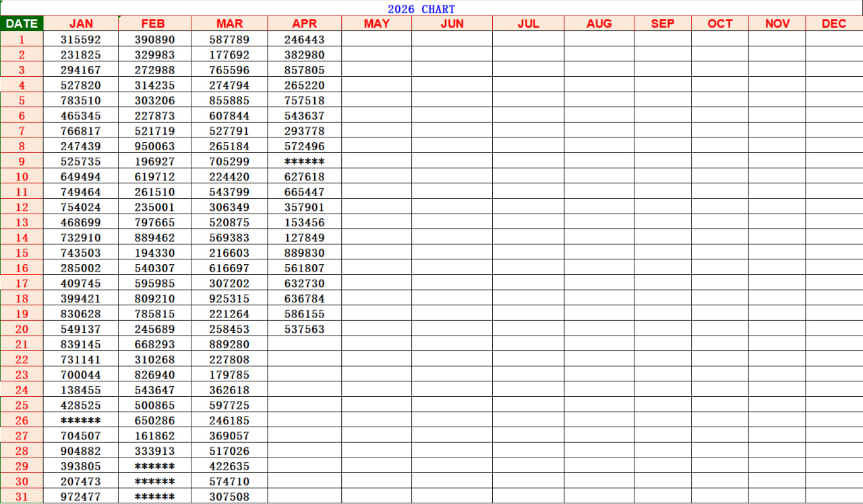This screenshot has width=863, height=504.
Task: Select the AUG column header
Action: pos(599,24)
